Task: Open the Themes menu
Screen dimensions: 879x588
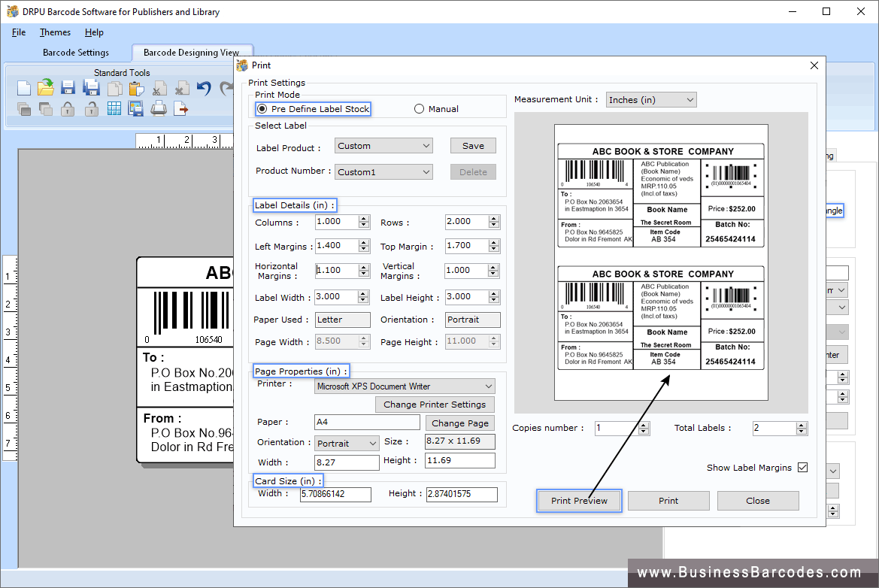Action: click(54, 32)
